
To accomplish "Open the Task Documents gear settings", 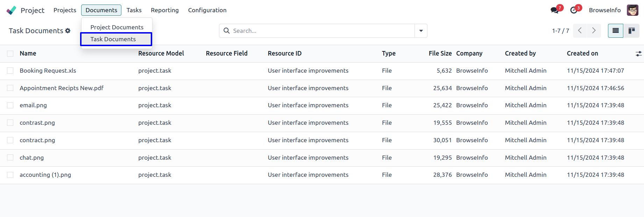I will (68, 31).
